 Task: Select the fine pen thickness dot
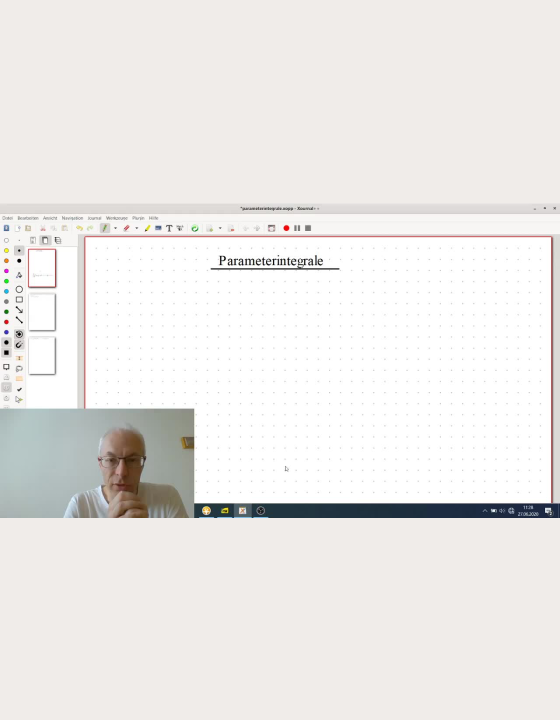pos(19,240)
